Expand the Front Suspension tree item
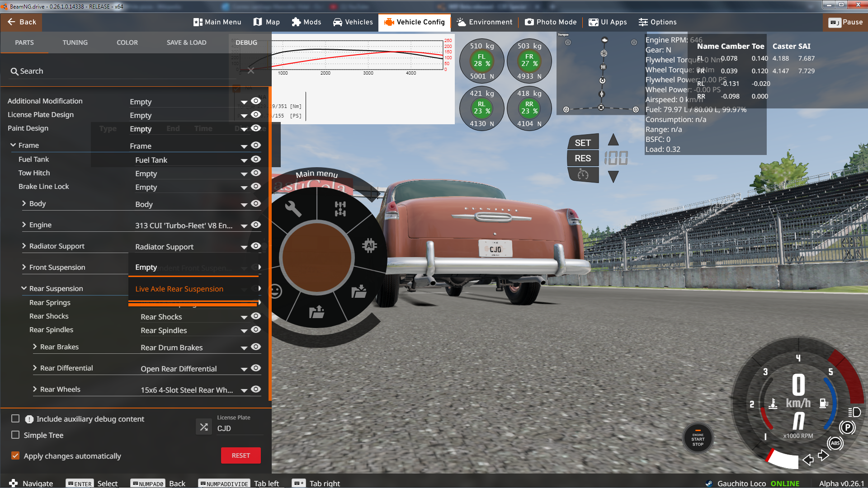868x488 pixels. 24,267
